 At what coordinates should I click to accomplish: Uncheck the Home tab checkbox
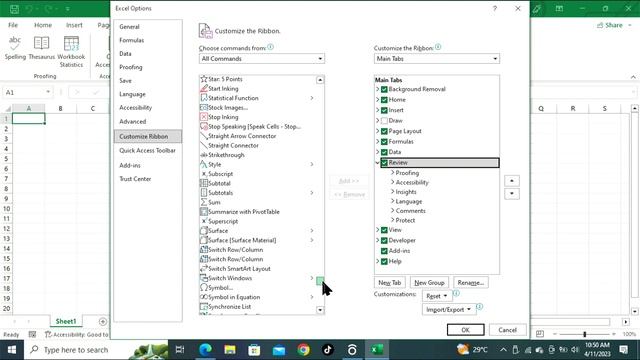[x=384, y=100]
